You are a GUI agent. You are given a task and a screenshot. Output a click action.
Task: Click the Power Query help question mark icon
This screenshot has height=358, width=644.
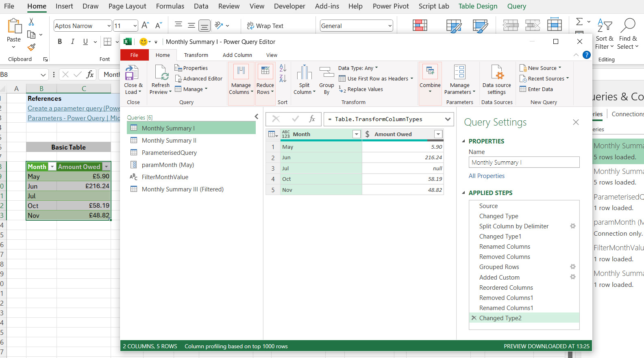pyautogui.click(x=586, y=55)
